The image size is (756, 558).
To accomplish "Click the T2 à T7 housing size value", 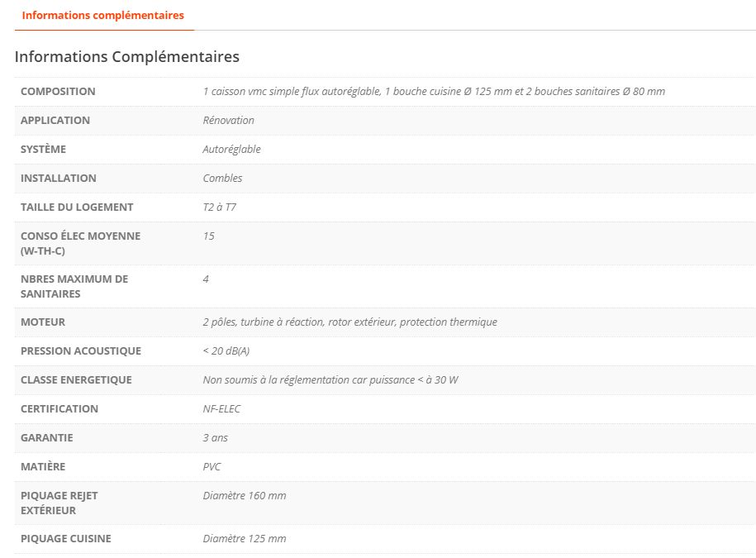I will coord(219,207).
